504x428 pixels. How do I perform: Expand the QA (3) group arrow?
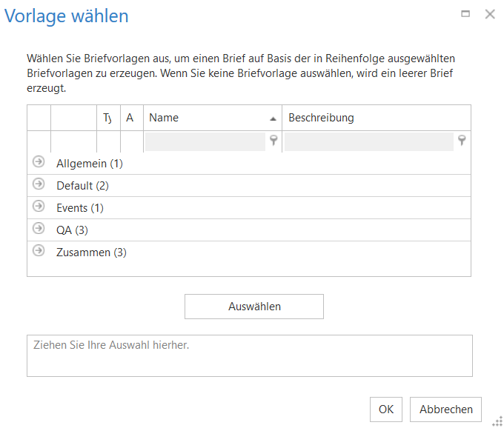click(x=39, y=229)
